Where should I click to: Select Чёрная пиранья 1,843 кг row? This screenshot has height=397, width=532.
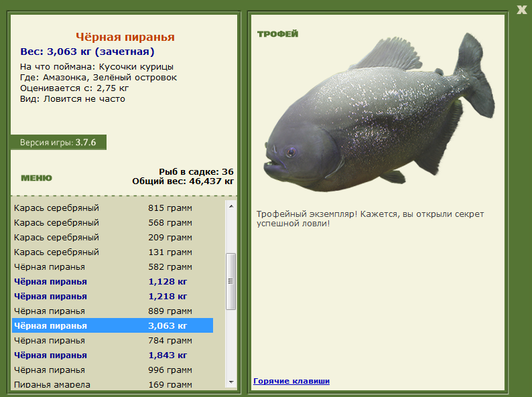(113, 355)
